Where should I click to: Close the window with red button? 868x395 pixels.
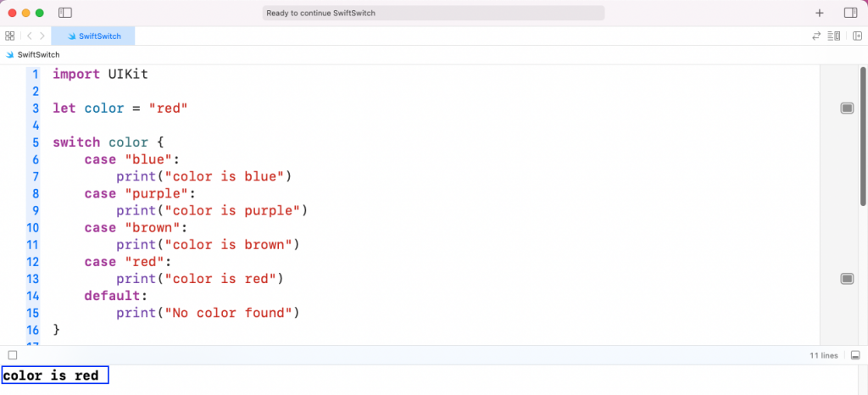tap(12, 13)
